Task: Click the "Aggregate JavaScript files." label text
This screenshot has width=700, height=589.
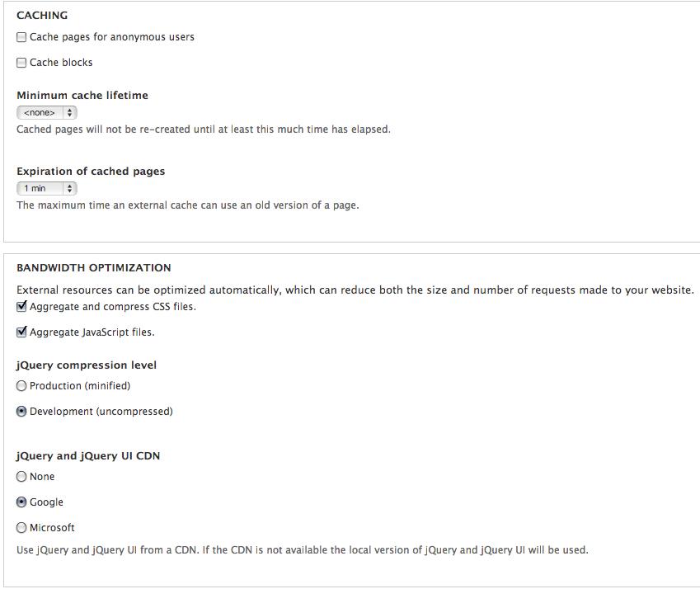Action: tap(92, 332)
